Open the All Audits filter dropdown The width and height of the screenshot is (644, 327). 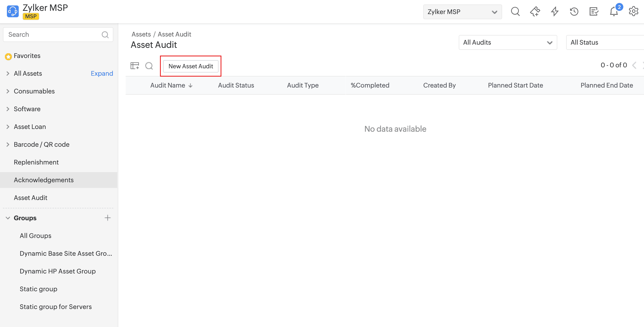[508, 42]
